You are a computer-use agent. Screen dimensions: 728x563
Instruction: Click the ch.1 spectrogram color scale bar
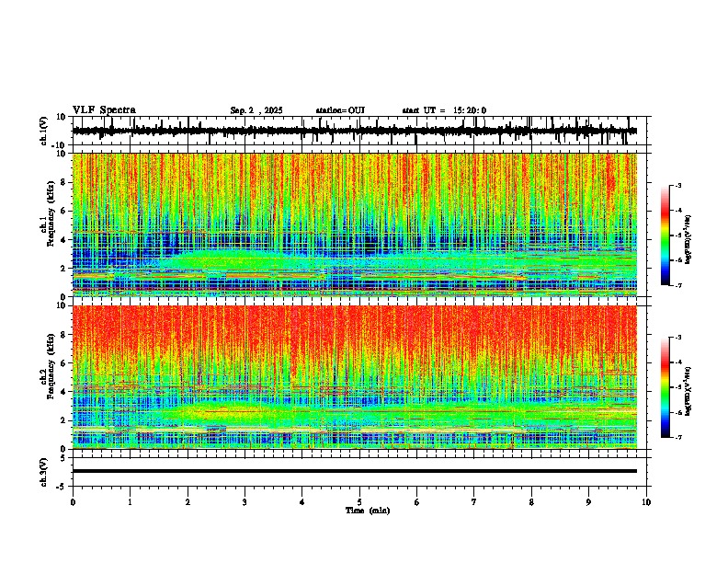coord(665,236)
